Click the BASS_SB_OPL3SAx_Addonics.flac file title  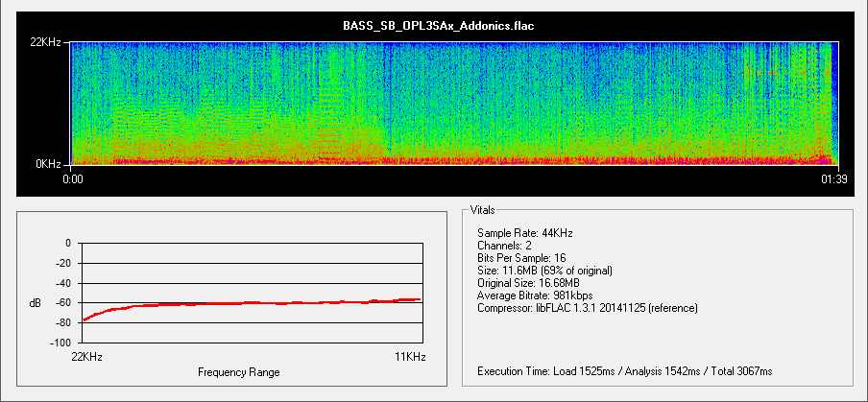click(438, 27)
